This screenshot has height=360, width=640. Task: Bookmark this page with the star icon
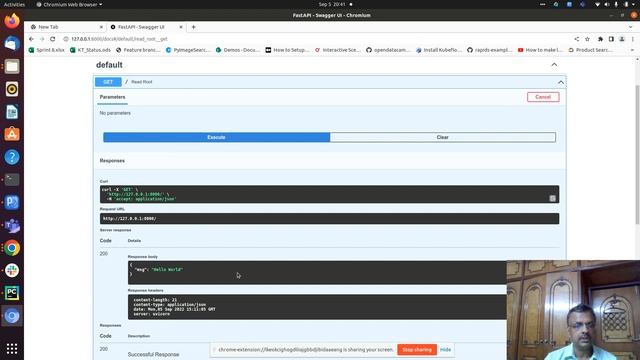[x=587, y=39]
